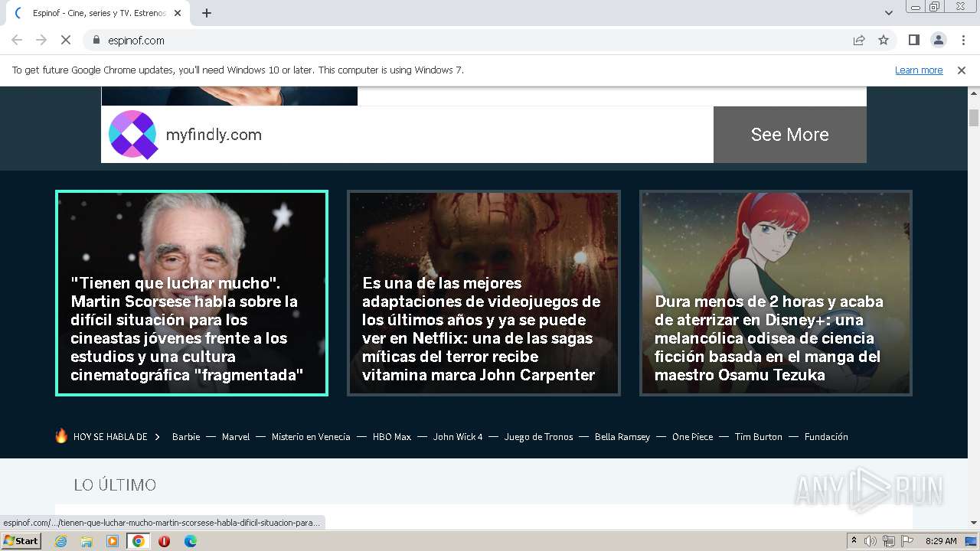The height and width of the screenshot is (551, 980).
Task: Open the Windows Start menu
Action: point(21,540)
